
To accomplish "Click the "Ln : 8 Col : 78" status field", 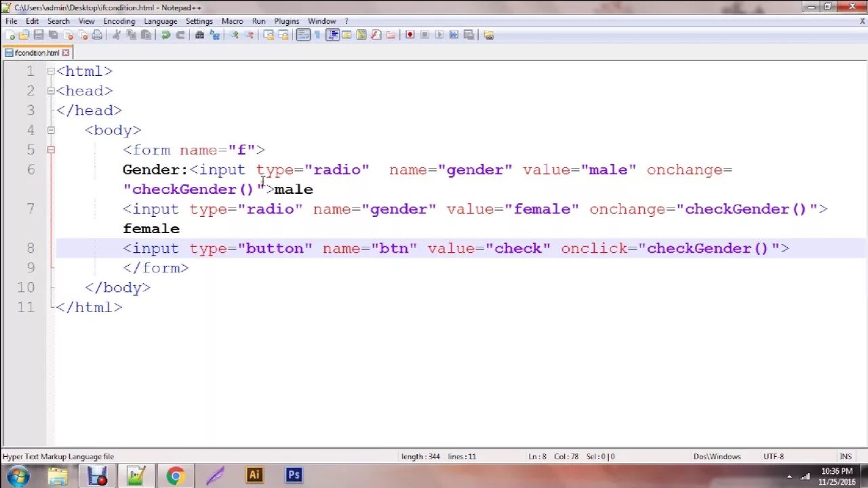I will click(x=553, y=457).
